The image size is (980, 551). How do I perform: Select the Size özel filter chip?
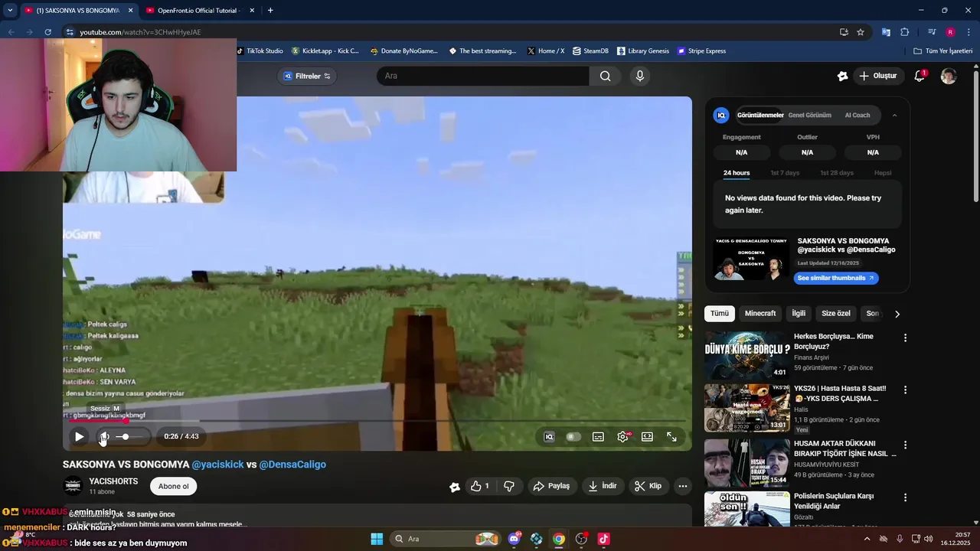point(836,314)
